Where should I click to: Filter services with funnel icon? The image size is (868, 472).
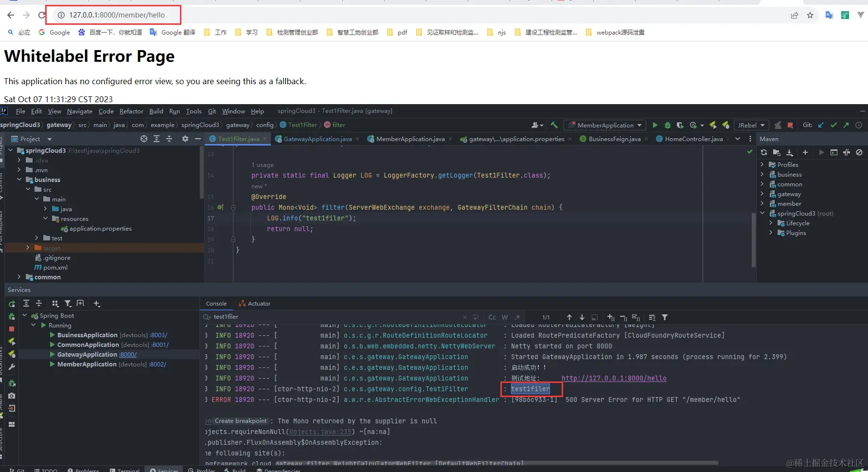(x=68, y=303)
